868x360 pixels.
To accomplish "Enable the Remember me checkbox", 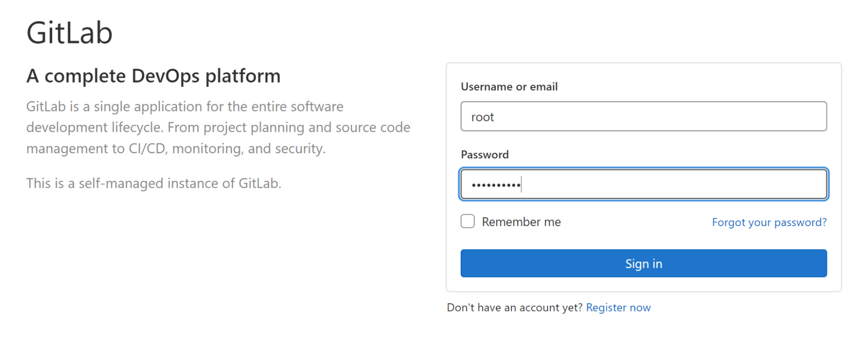I will pos(468,222).
